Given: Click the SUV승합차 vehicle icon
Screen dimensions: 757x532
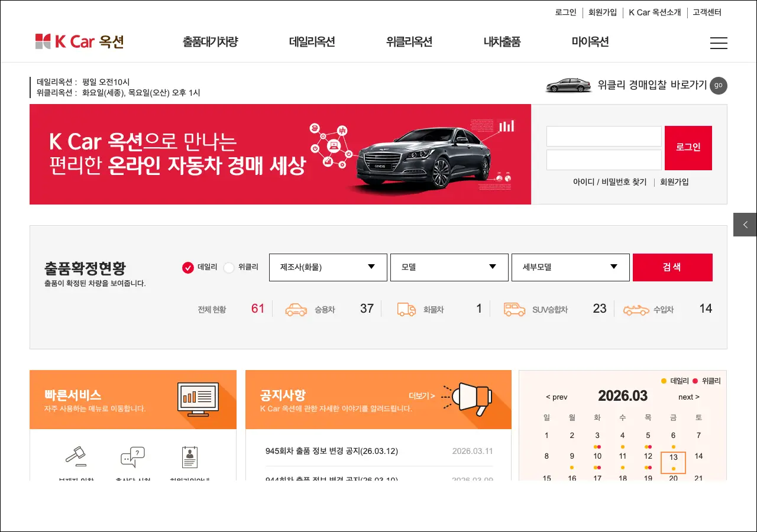Looking at the screenshot, I should (x=514, y=309).
